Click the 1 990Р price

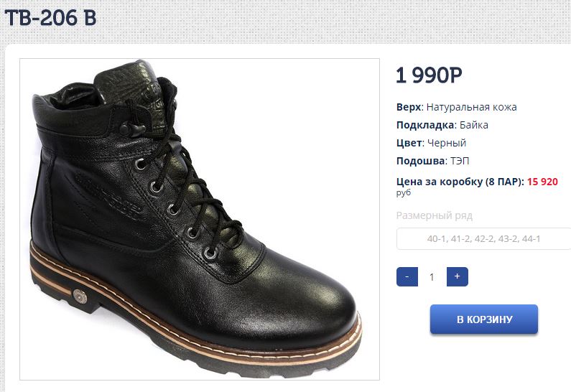pos(429,75)
